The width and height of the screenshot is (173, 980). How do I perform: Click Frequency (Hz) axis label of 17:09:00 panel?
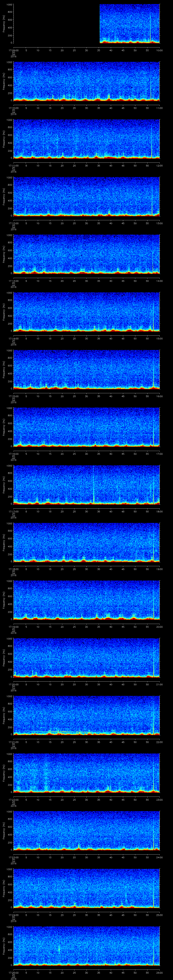pos(4,24)
